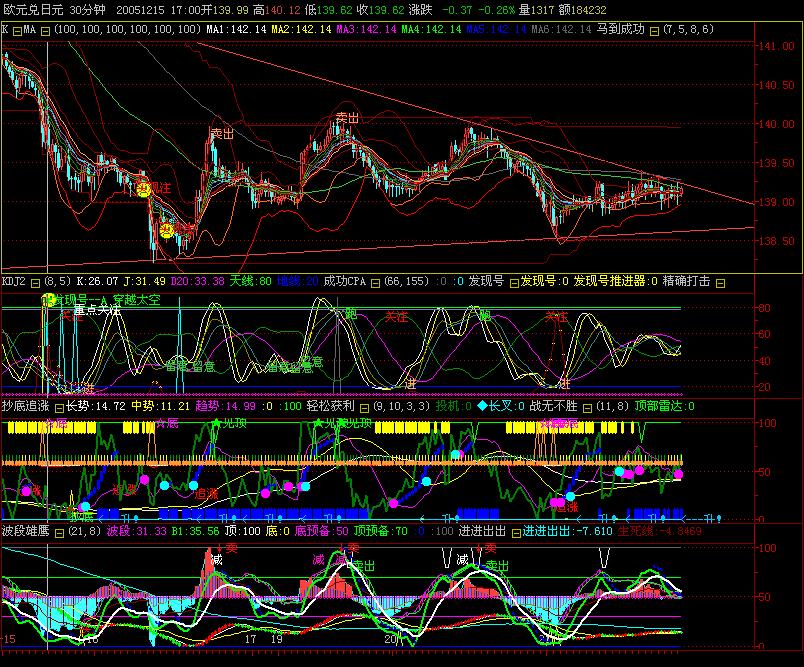The image size is (804, 667).
Task: Click the 成功CPA indicator box icon
Action: coord(375,283)
